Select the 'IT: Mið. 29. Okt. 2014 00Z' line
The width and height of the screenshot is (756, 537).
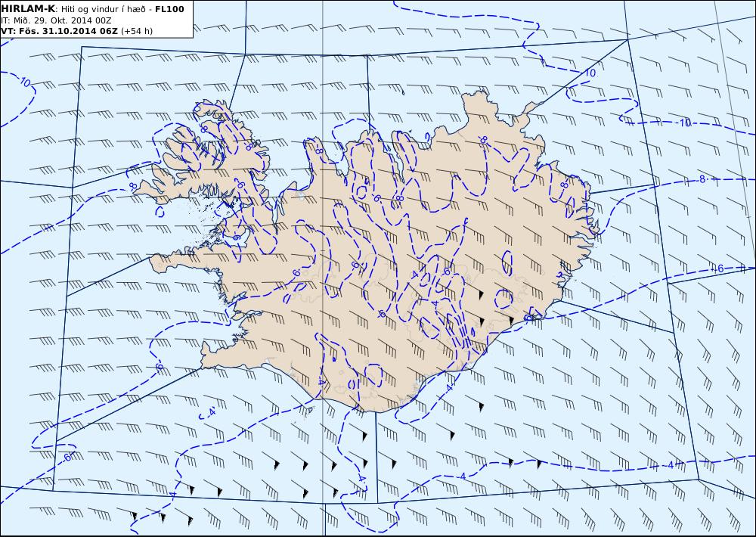[57, 20]
